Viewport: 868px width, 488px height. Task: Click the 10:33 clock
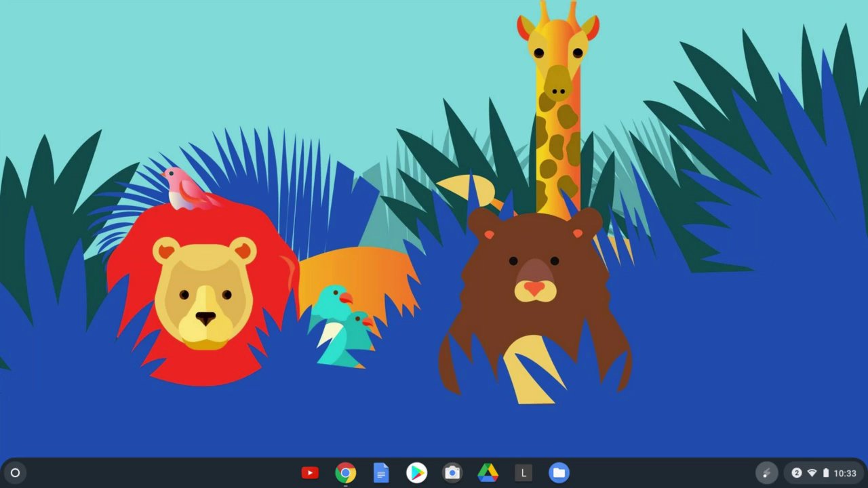click(845, 473)
